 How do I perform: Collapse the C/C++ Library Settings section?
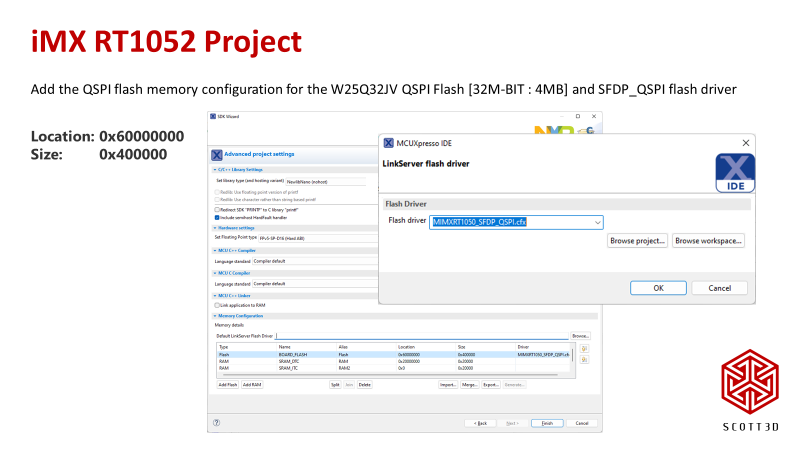point(215,169)
